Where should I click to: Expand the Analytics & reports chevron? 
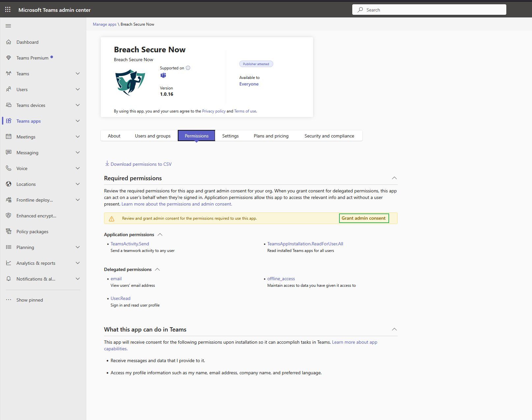click(x=78, y=263)
